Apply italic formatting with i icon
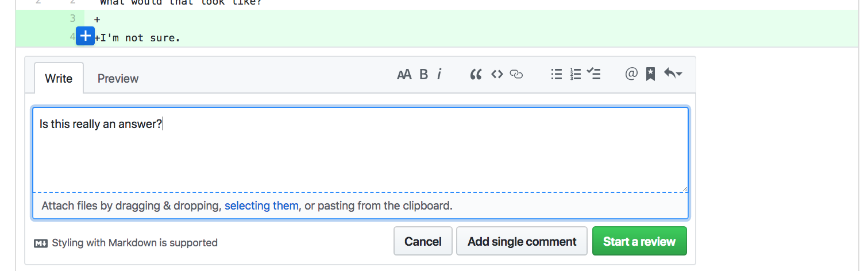 (439, 74)
